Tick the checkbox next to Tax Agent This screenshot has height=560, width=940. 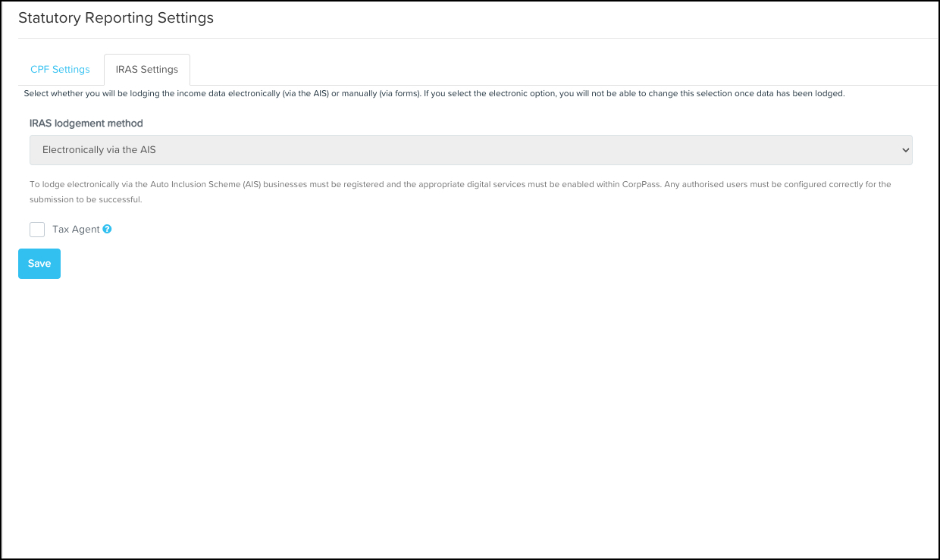coord(37,229)
